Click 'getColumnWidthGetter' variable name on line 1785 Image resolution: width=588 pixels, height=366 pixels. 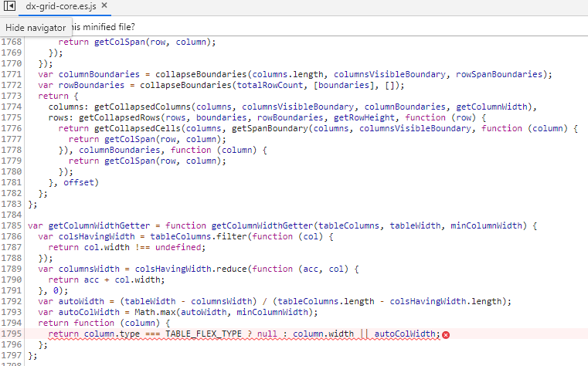coord(99,225)
